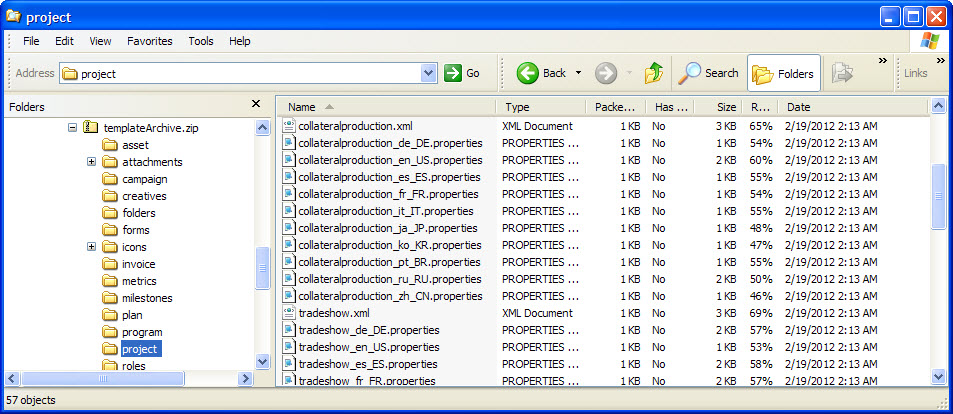Open the Edit menu
Image resolution: width=953 pixels, height=414 pixels.
tap(64, 41)
